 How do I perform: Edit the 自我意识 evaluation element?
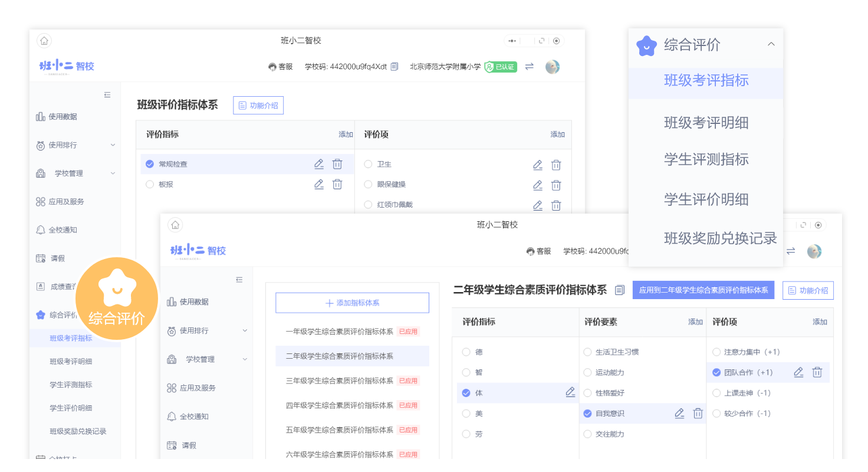(679, 414)
